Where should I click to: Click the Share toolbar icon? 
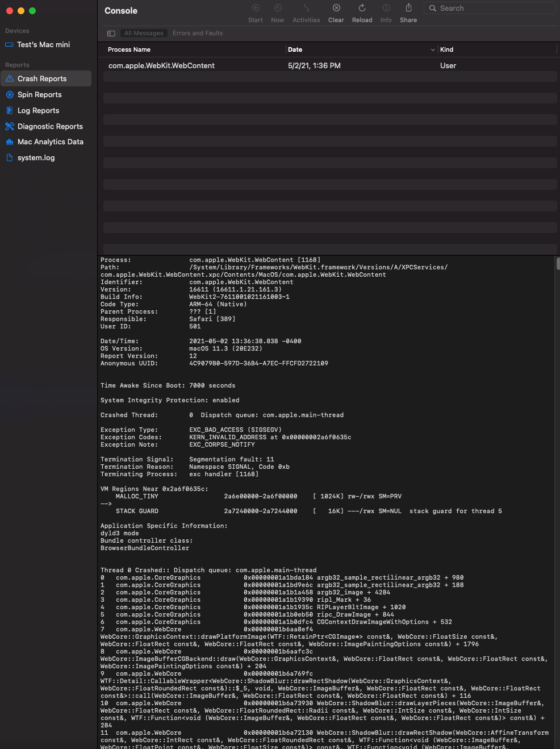[408, 7]
